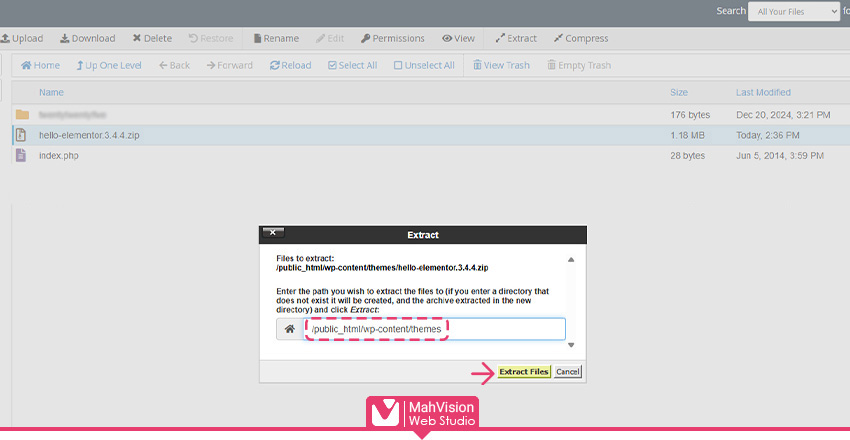Delete the selected file via toolbar
The height and width of the screenshot is (440, 850).
pos(152,39)
